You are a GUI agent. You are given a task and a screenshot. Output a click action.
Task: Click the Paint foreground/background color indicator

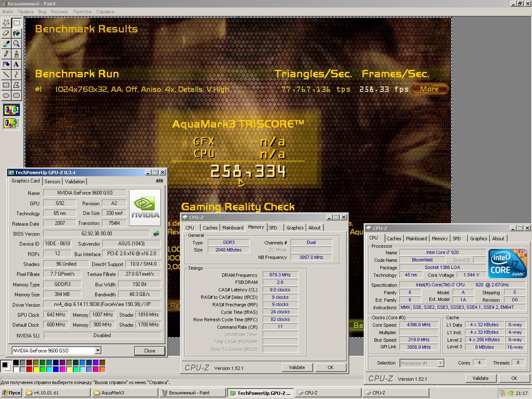[x=6, y=366]
